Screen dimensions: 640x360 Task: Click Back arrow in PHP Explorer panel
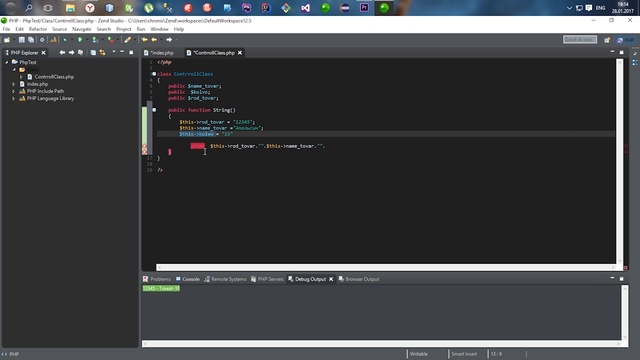tap(62, 53)
